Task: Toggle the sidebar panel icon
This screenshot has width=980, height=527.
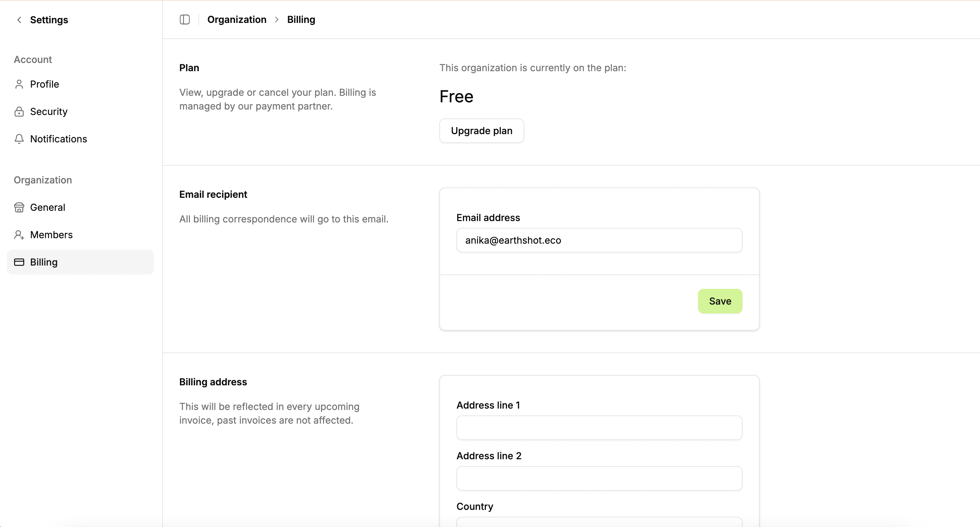Action: (x=184, y=20)
